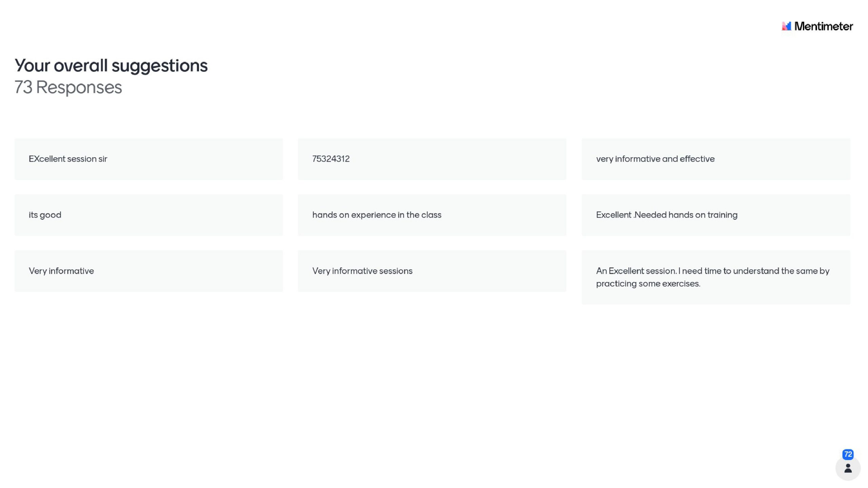Image resolution: width=868 pixels, height=488 pixels.
Task: Click the participant person icon
Action: tap(848, 468)
